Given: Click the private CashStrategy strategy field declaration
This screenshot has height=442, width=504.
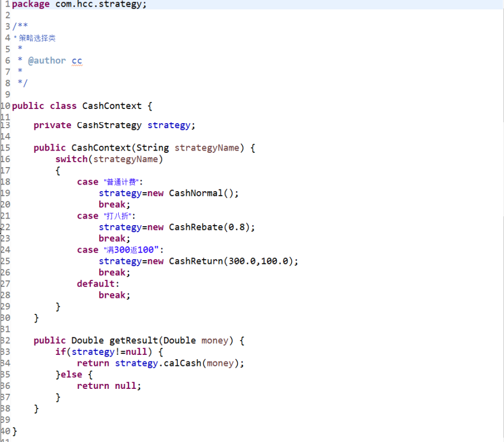Looking at the screenshot, I should 114,125.
